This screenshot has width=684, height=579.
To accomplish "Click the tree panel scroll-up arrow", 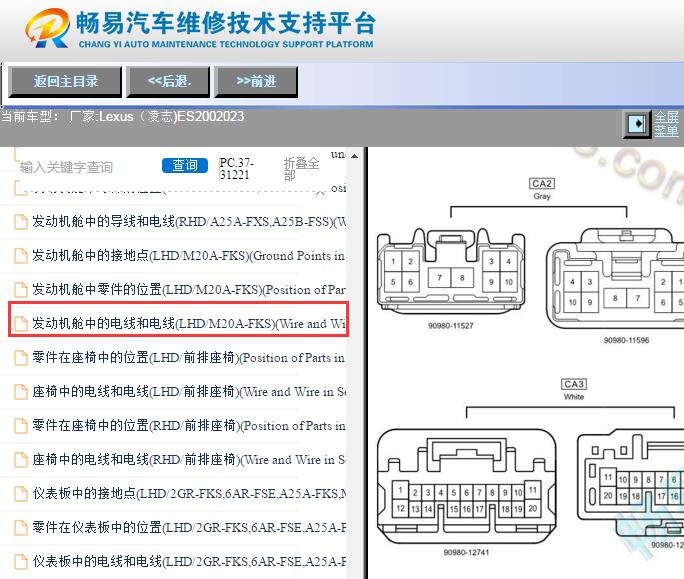I will 355,156.
